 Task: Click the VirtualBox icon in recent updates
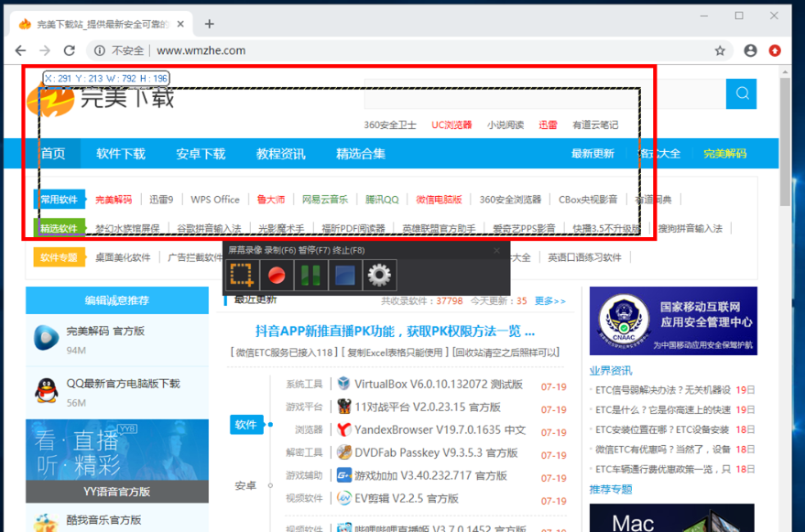343,384
